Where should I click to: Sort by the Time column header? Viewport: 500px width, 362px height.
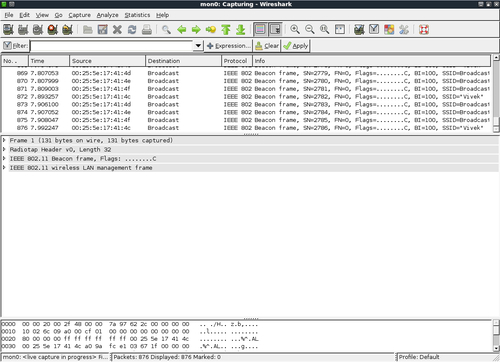[49, 61]
